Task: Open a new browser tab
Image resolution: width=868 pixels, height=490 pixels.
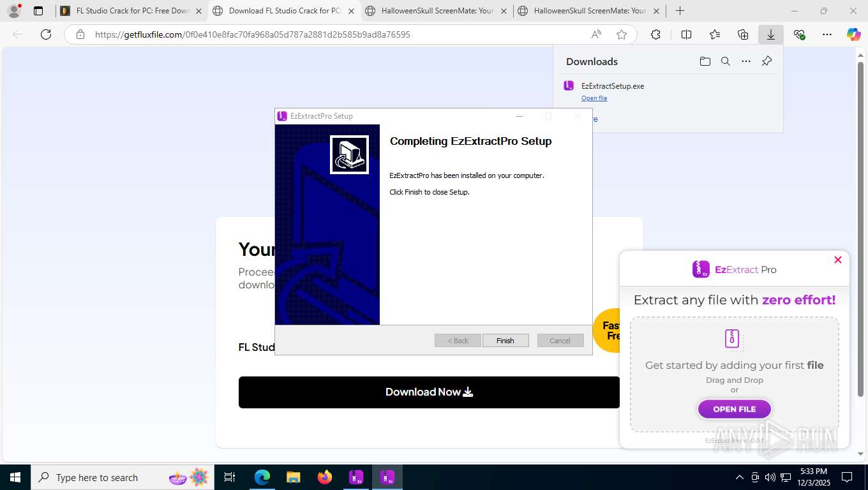Action: click(x=680, y=11)
